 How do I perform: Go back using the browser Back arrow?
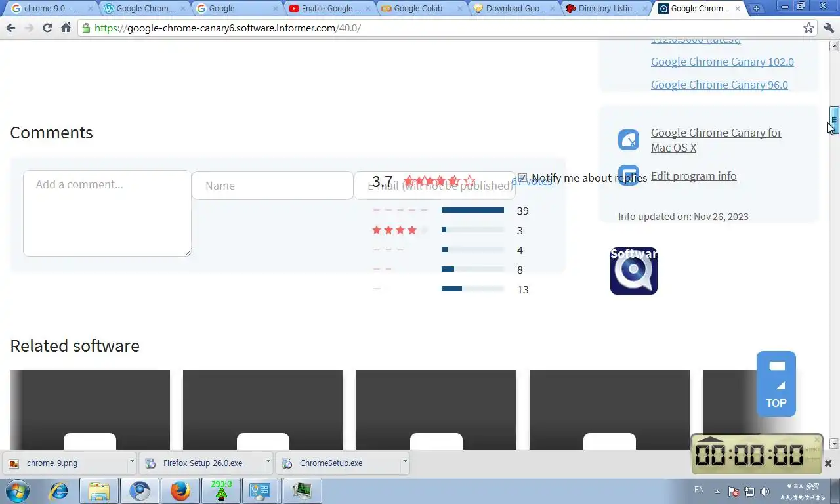coord(10,28)
